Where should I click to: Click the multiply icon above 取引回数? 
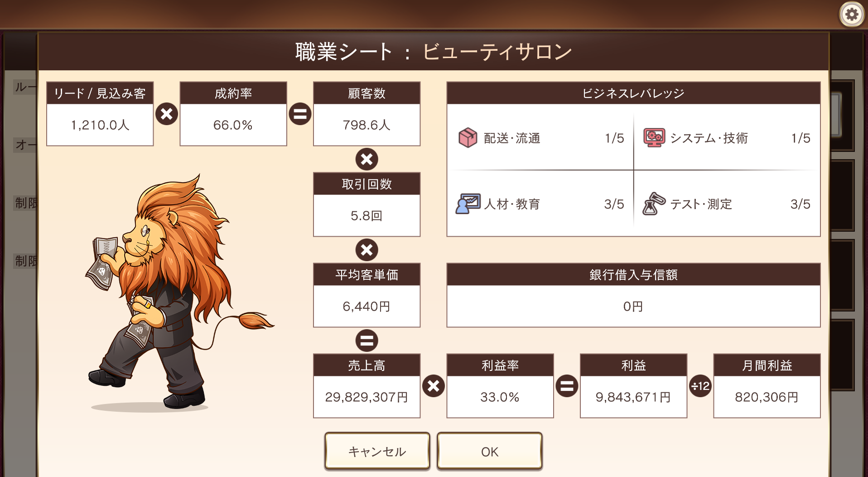367,159
